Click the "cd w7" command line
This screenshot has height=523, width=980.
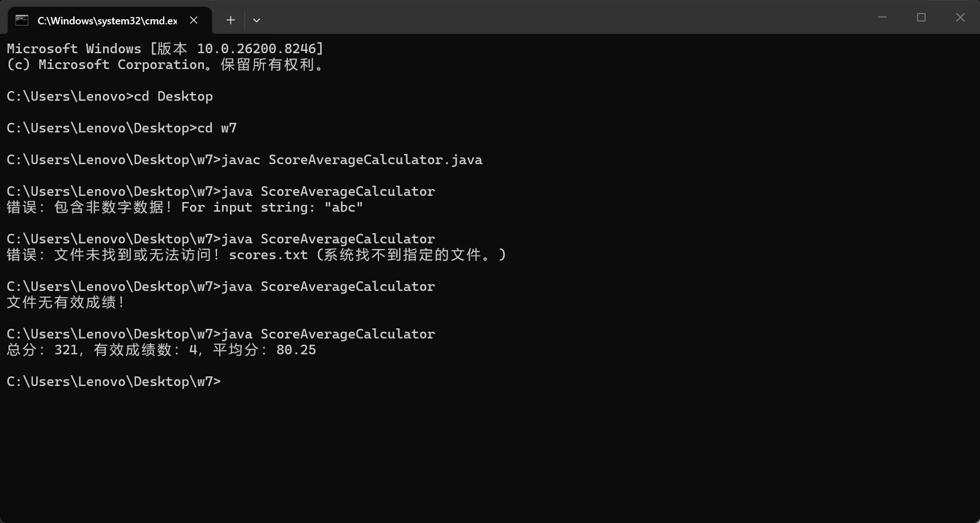pyautogui.click(x=122, y=128)
